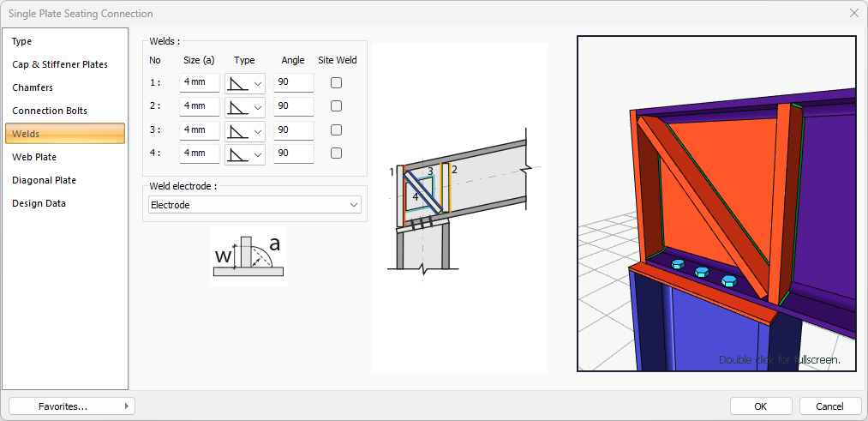Viewport: 868px width, 421px height.
Task: Click the 'Site Weld' column header
Action: pos(337,60)
